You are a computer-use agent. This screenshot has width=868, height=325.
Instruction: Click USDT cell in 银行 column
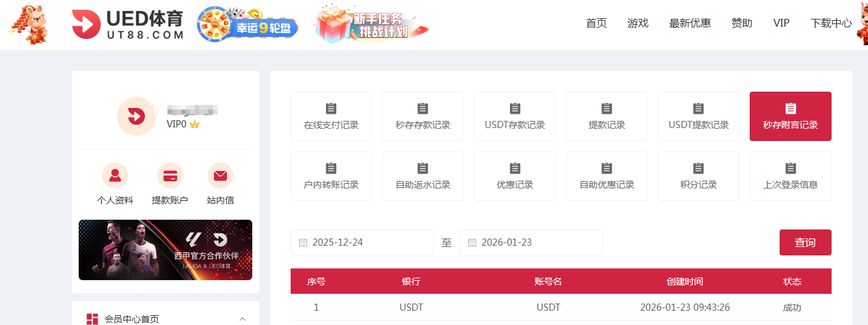(x=411, y=307)
